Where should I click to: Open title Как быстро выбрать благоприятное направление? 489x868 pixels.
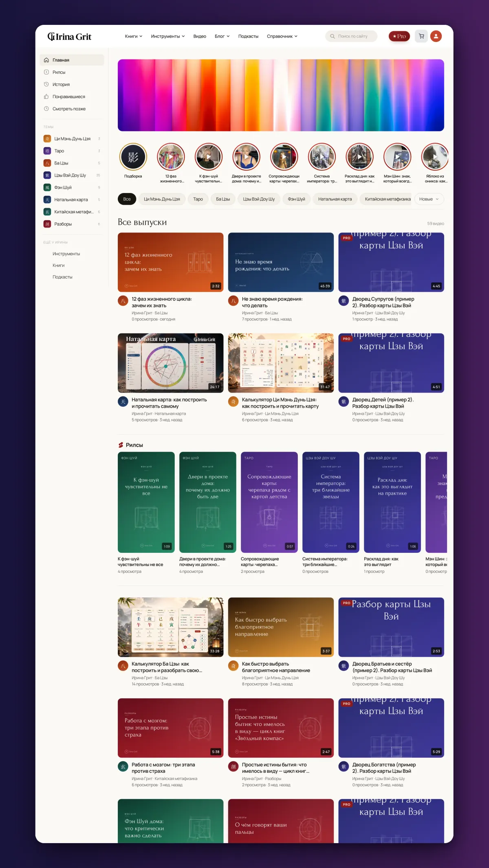276,667
